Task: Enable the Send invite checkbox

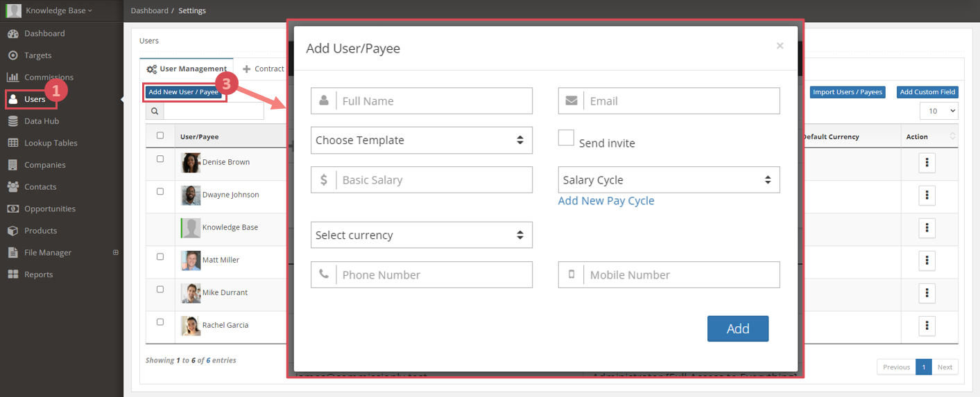Action: click(x=566, y=137)
